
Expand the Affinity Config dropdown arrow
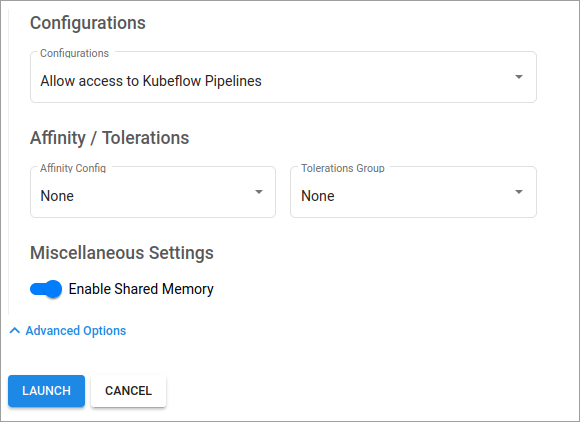tap(259, 192)
